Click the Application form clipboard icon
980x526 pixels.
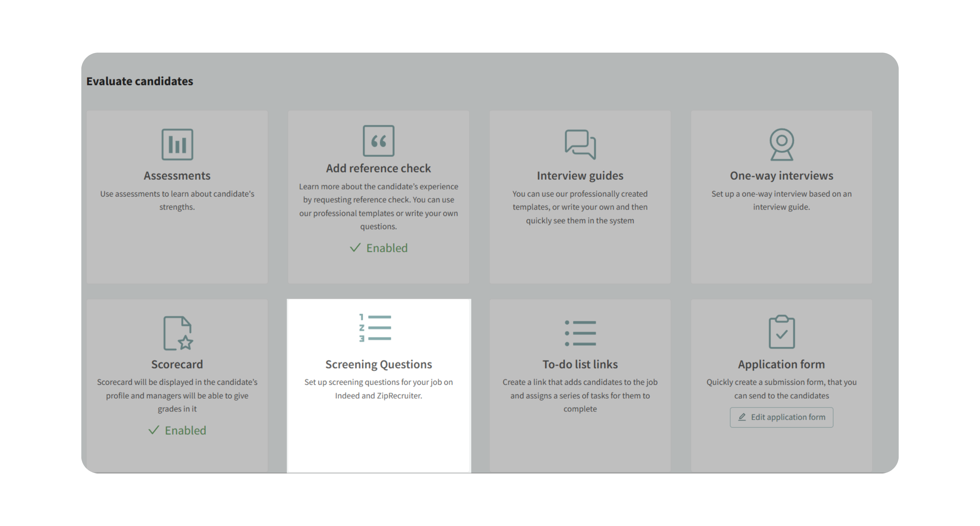tap(781, 332)
